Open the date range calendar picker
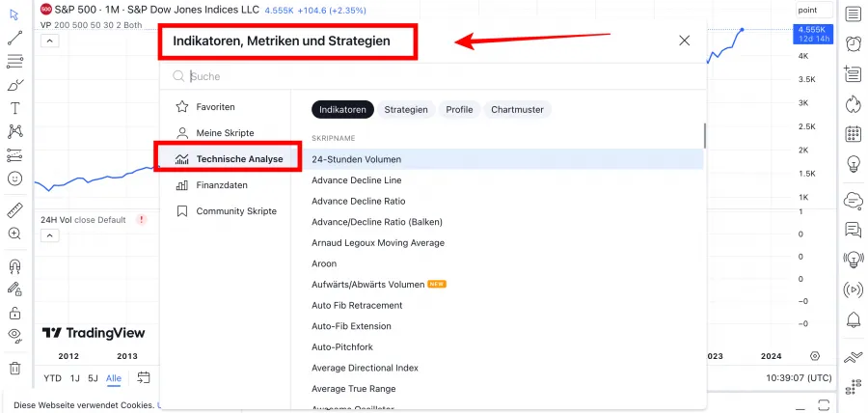Screen dimensions: 868x413 tap(144, 377)
